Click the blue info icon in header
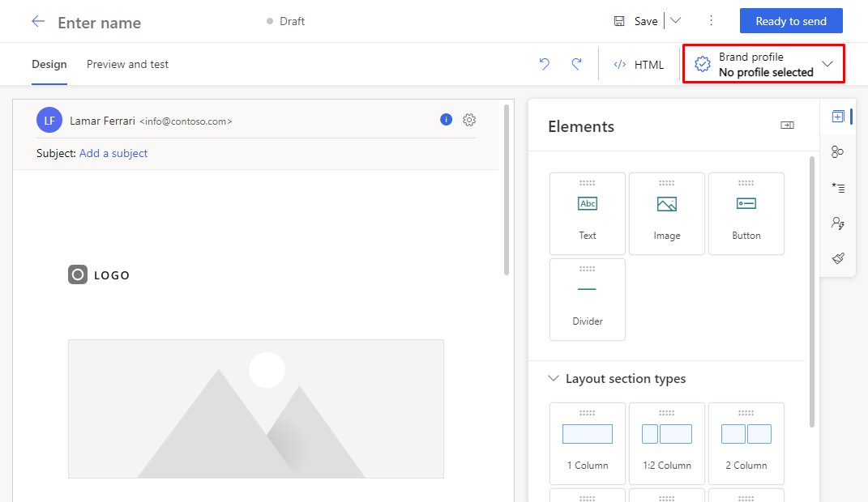 [447, 119]
